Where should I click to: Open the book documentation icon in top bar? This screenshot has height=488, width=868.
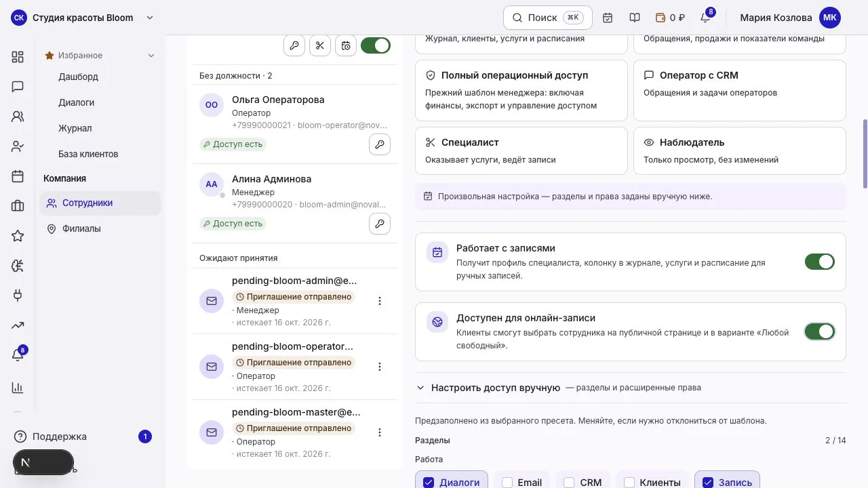[x=635, y=18]
